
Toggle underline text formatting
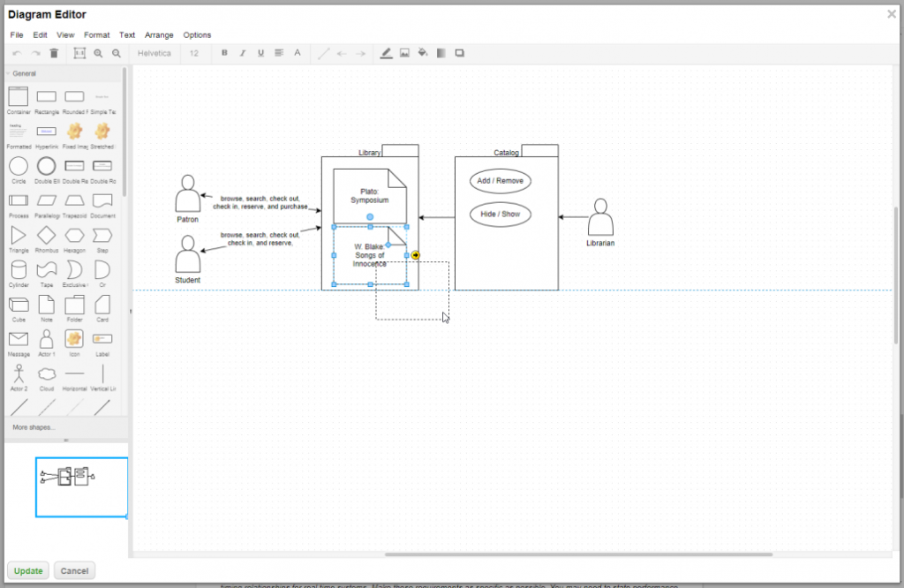tap(260, 53)
